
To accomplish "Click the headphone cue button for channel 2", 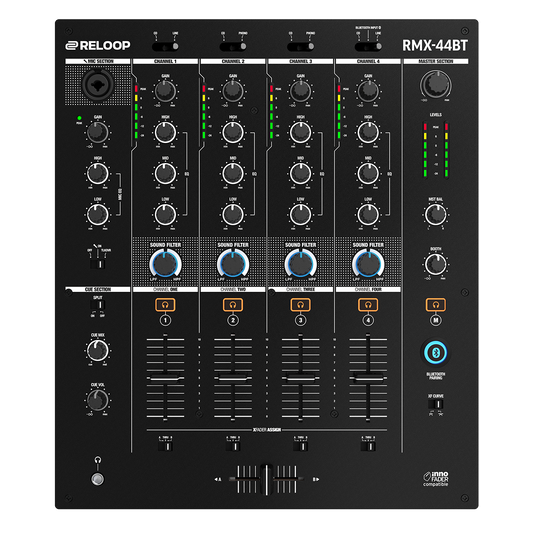I will point(233,305).
